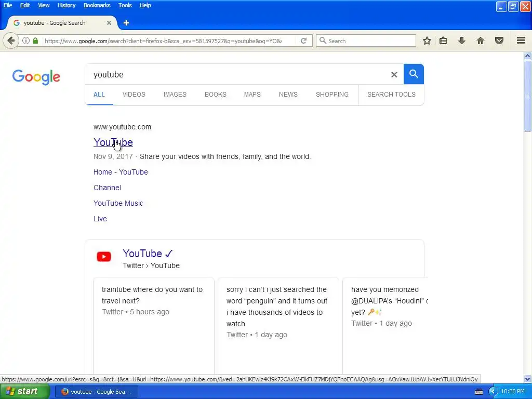Click scrollbar down arrow at bottom
Image resolution: width=532 pixels, height=399 pixels.
tap(527, 379)
